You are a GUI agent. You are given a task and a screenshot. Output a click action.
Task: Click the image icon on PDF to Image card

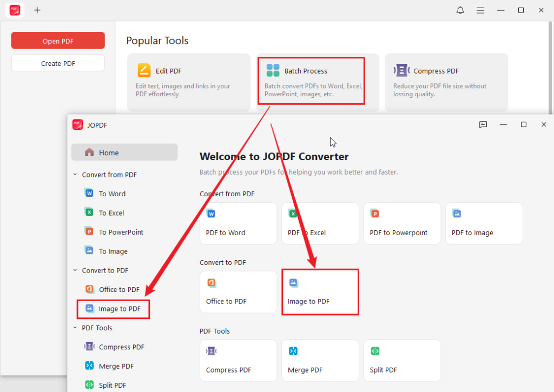[x=457, y=214]
